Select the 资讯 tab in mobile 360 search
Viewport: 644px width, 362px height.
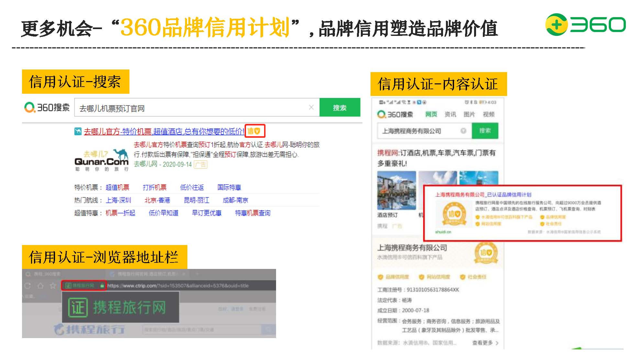point(450,114)
